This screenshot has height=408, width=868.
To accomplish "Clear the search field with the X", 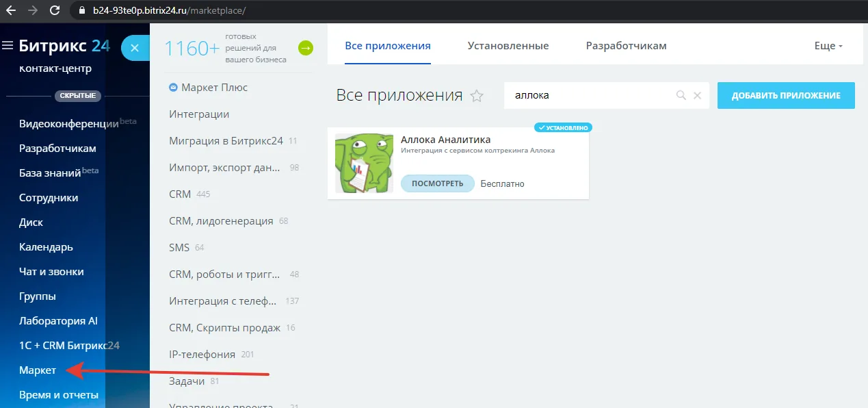I will point(698,96).
